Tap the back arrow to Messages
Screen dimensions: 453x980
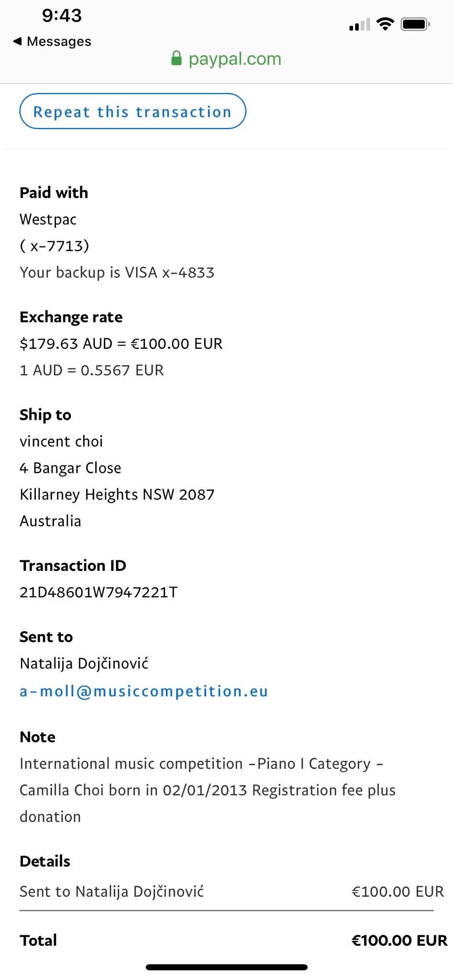click(x=17, y=42)
